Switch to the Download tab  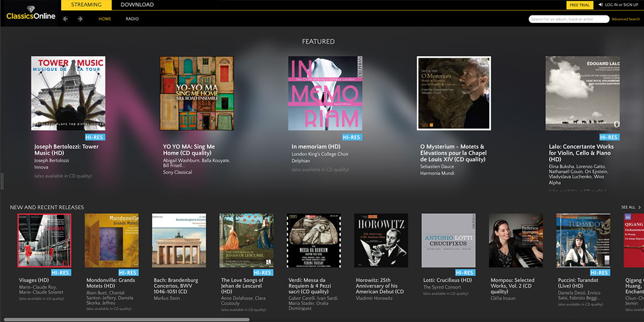coord(137,5)
